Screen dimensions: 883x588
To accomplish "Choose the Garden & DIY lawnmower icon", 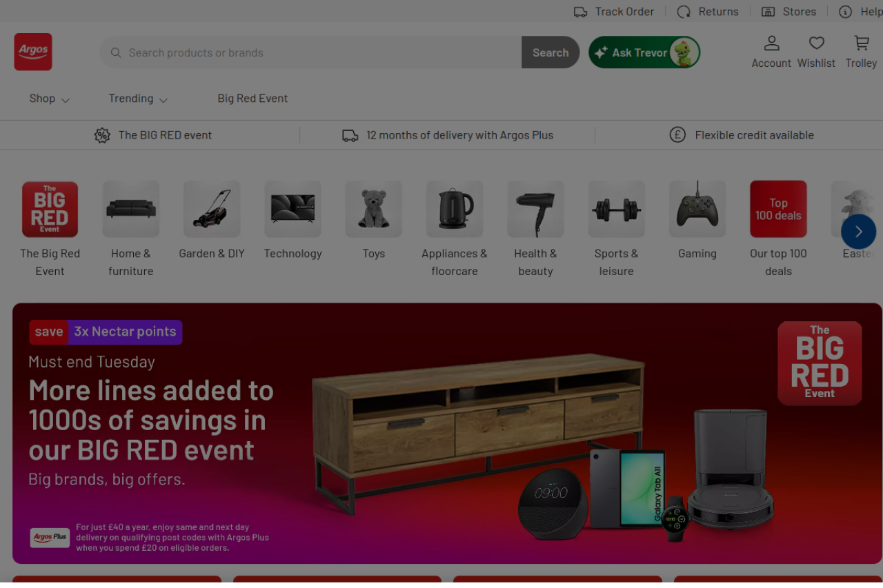I will click(x=212, y=209).
